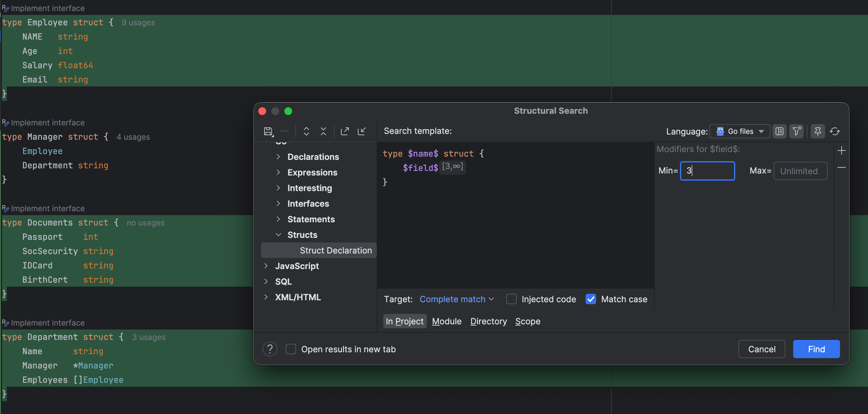Screen dimensions: 868x414
Task: Cancel the Structural Search dialog
Action: click(762, 349)
